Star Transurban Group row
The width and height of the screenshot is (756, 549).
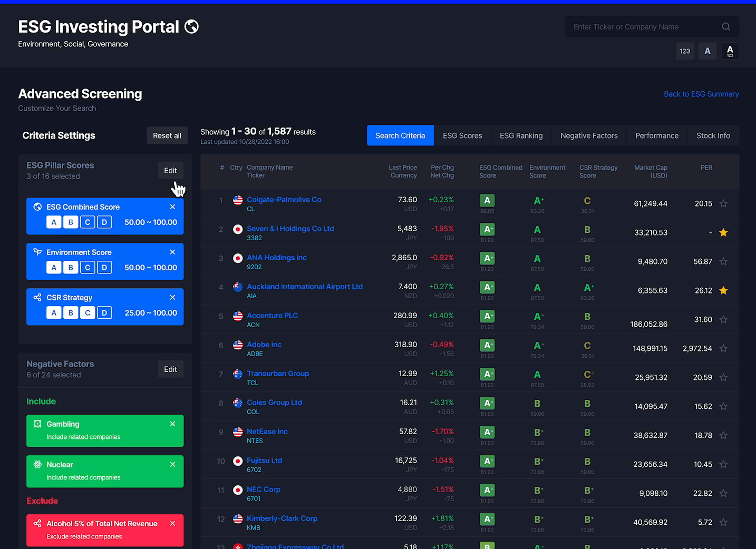[723, 377]
